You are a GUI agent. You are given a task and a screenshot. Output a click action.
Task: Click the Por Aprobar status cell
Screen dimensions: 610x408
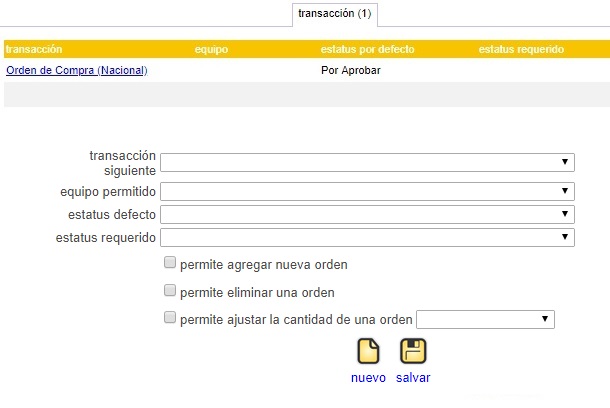point(351,70)
